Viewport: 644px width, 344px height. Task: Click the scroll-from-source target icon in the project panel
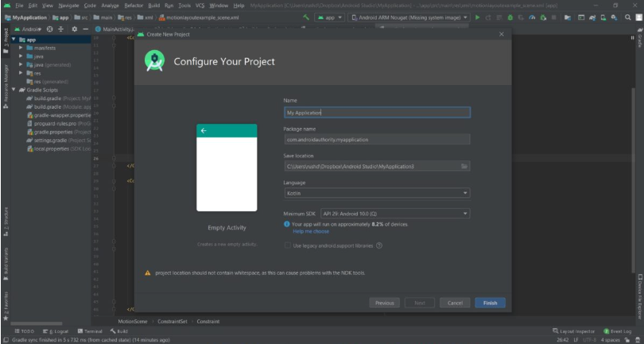click(x=51, y=29)
